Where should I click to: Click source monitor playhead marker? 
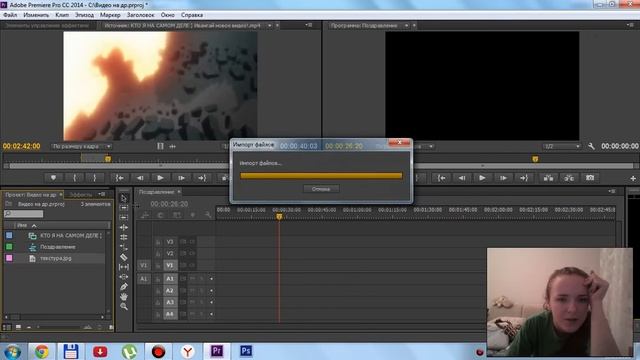click(108, 159)
